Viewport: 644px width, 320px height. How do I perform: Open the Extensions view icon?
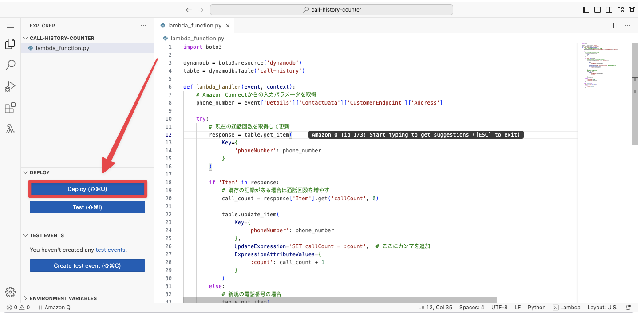pos(10,108)
